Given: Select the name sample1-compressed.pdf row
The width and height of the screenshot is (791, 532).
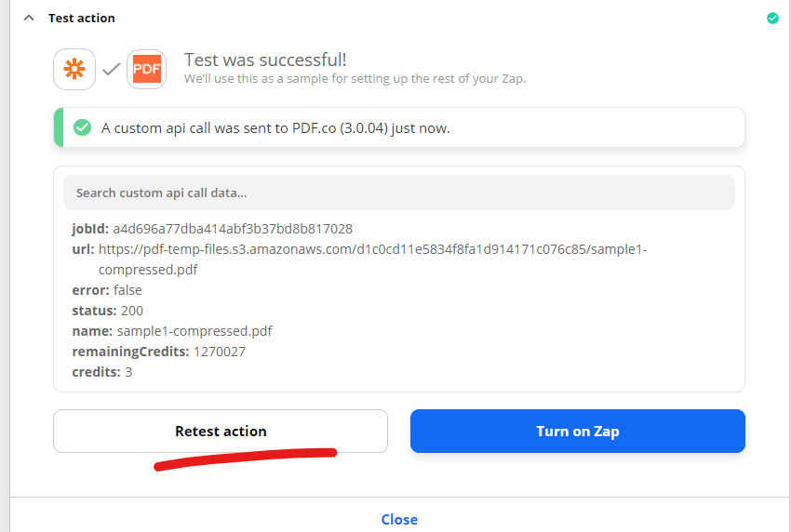Looking at the screenshot, I should pos(172,331).
